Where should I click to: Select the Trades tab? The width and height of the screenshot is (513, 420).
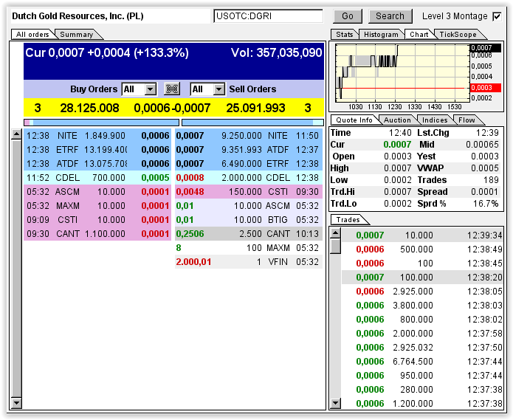[348, 219]
